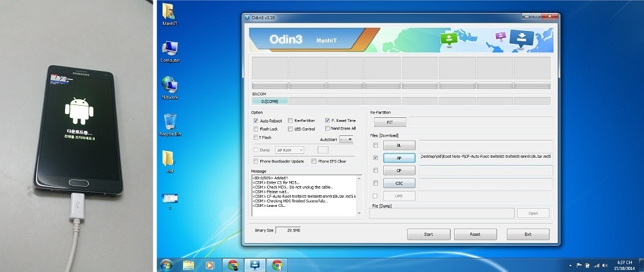The image size is (644, 272).
Task: Click the Windows Start orb
Action: coord(166,265)
